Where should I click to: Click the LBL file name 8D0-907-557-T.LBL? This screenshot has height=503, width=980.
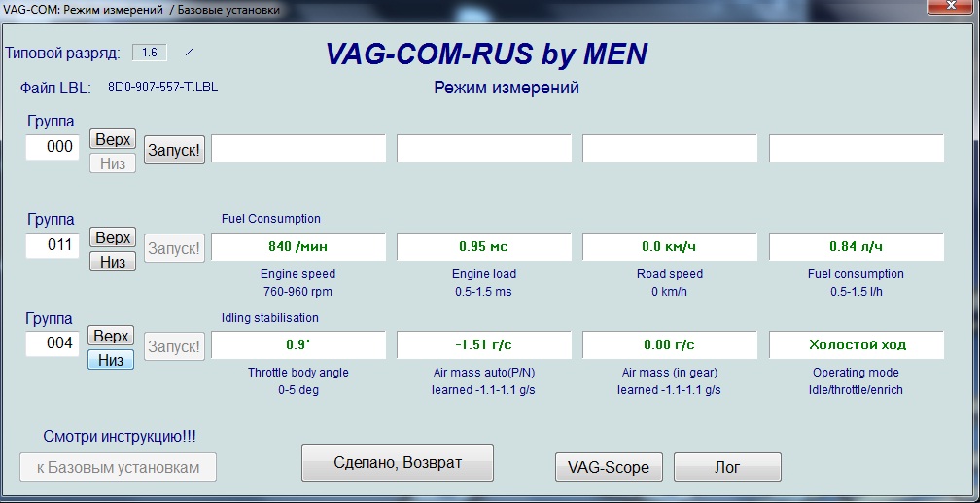(x=163, y=87)
